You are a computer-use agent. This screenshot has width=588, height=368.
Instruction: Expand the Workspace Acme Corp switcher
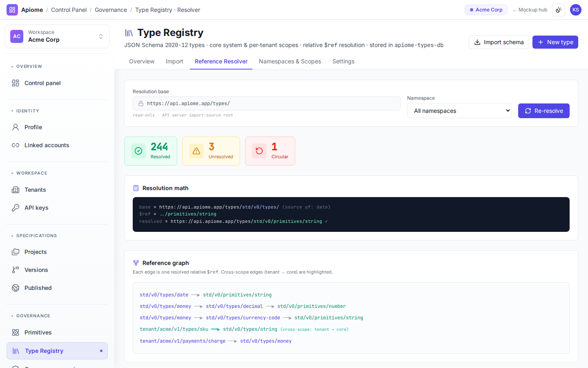[57, 36]
